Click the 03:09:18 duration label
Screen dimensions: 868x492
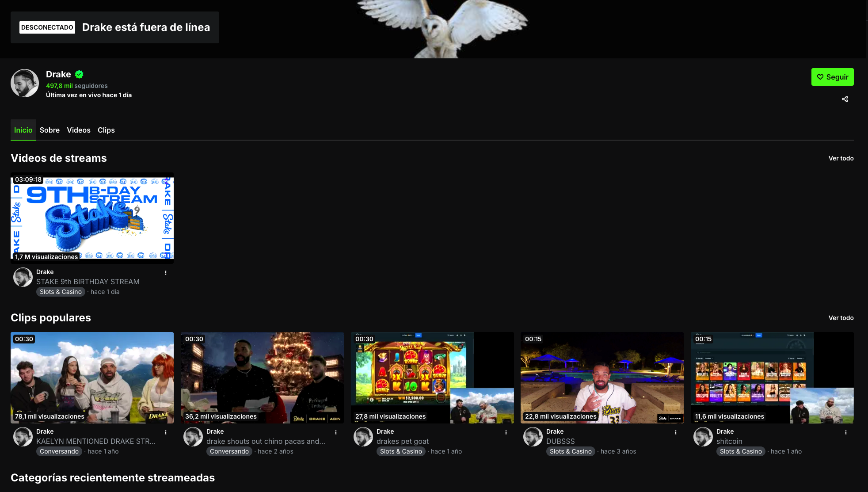click(x=28, y=179)
